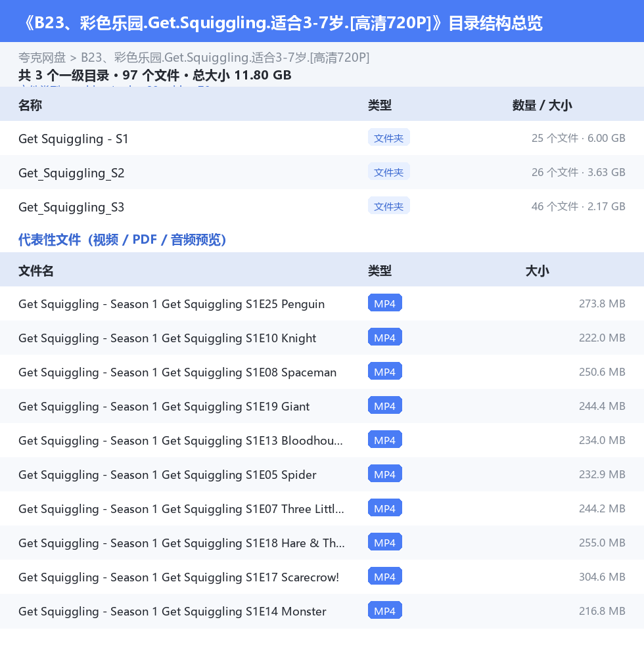
Task: Click the 234.0 MB size value
Action: coord(602,440)
